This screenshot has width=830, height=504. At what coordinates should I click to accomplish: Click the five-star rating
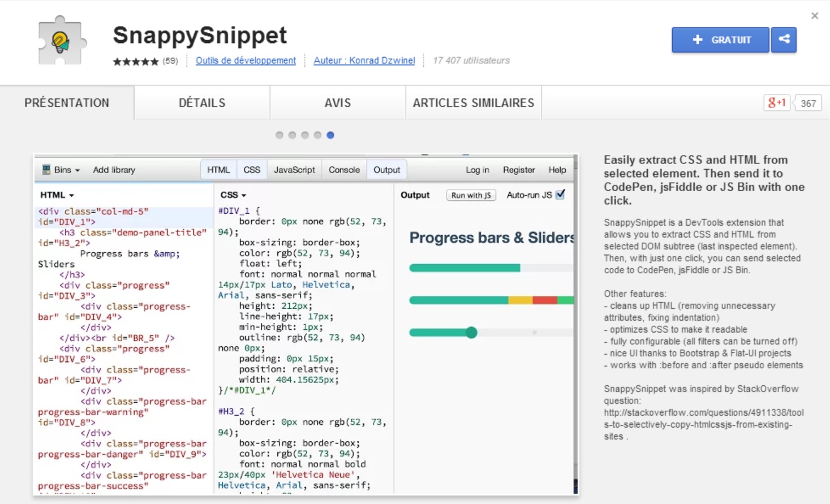tap(136, 61)
